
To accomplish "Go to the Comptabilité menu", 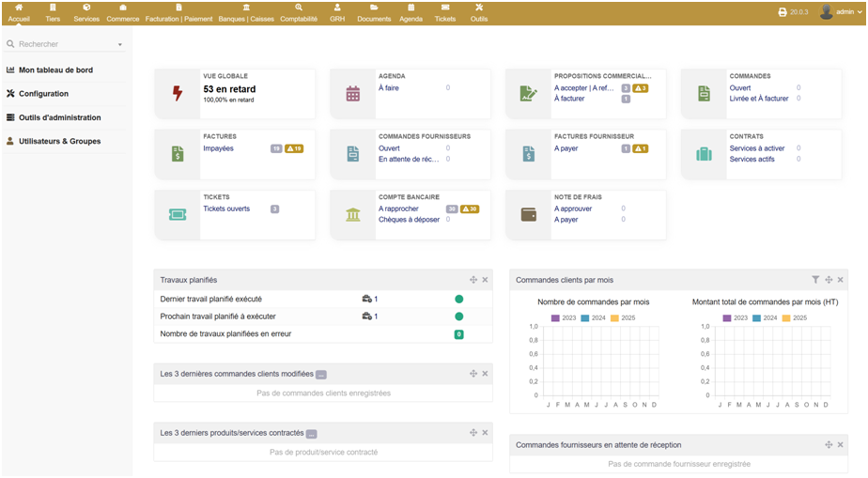I will (299, 13).
